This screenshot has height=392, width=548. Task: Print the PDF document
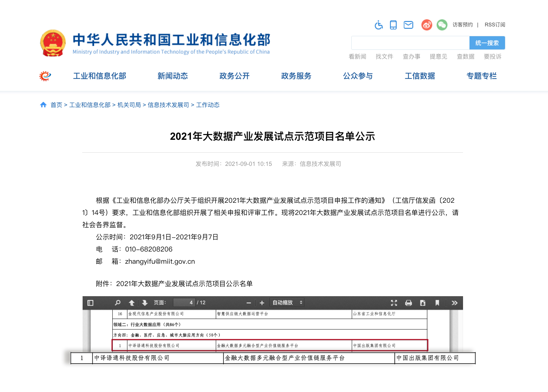[x=409, y=303]
